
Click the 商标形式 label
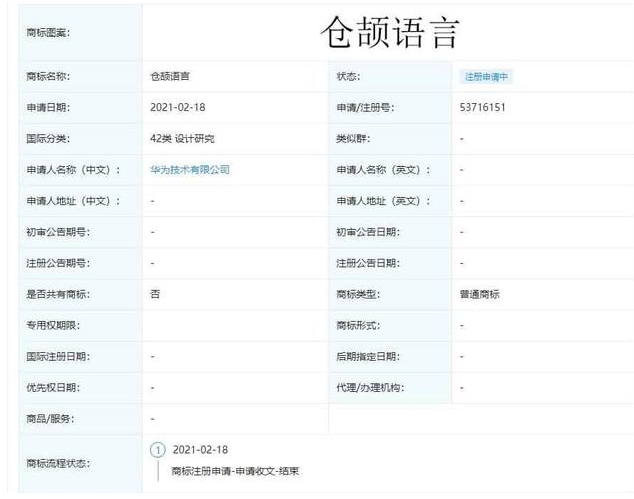click(x=358, y=326)
